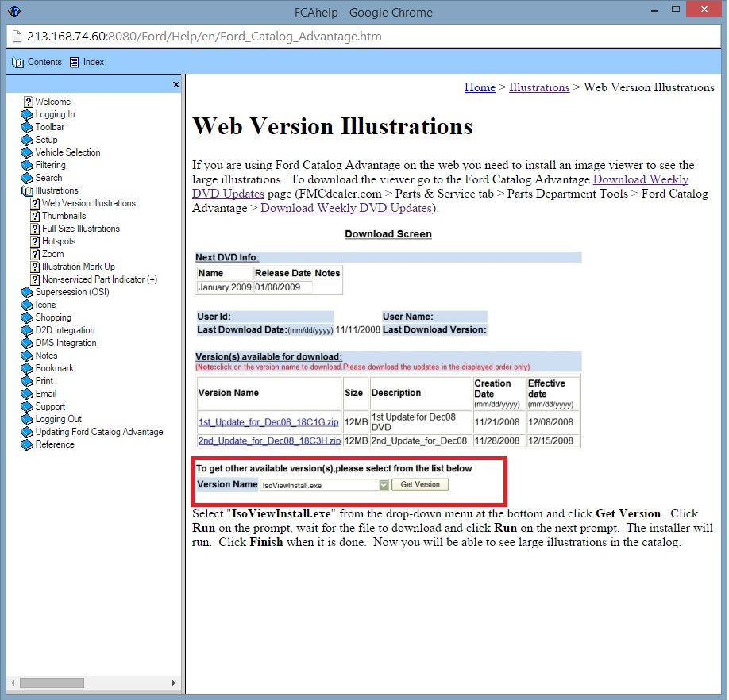Click the book icon next to Supersession (OSI)

click(27, 292)
